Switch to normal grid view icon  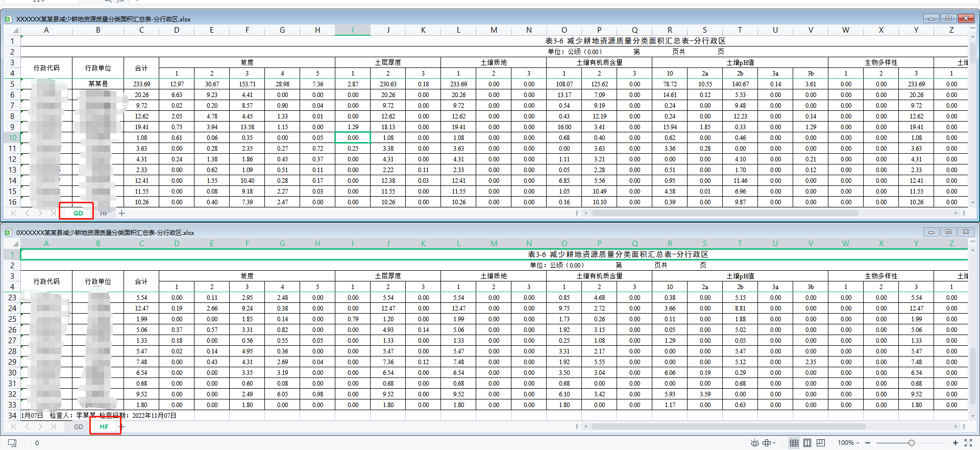[x=794, y=443]
